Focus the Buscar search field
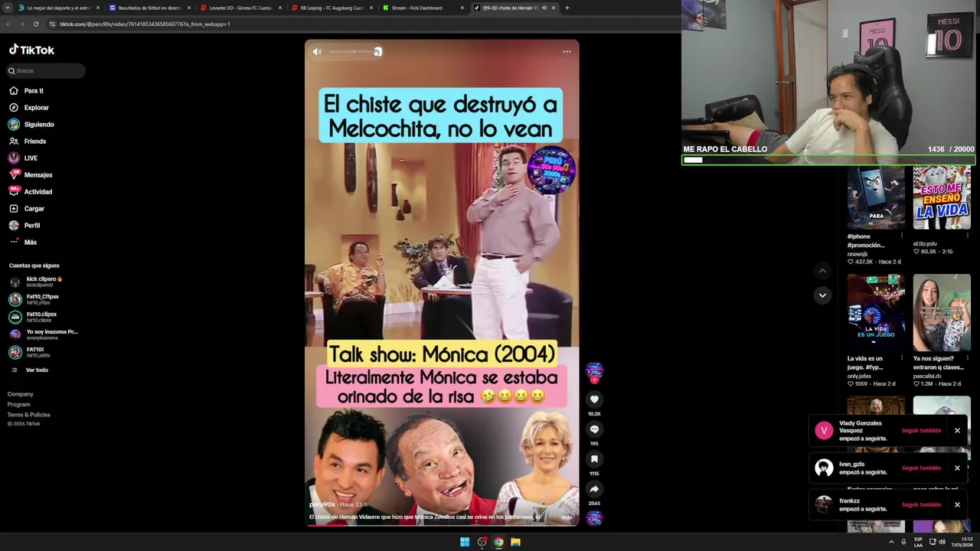The image size is (980, 551). pos(46,70)
